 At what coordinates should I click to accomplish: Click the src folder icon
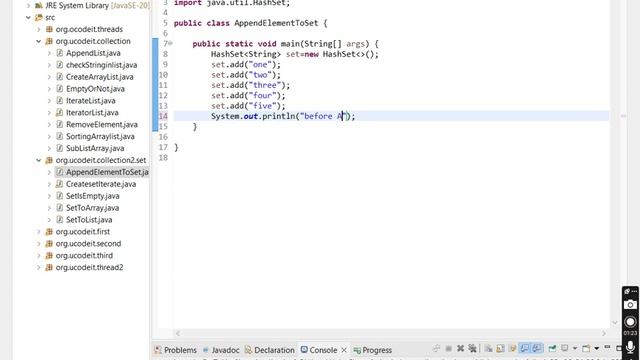(x=39, y=17)
